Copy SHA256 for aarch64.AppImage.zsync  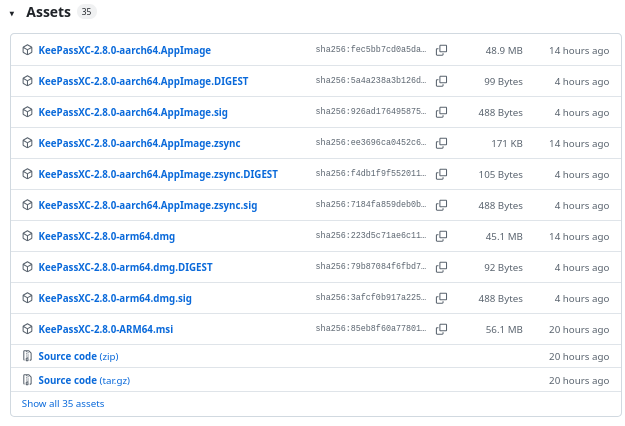(x=441, y=143)
